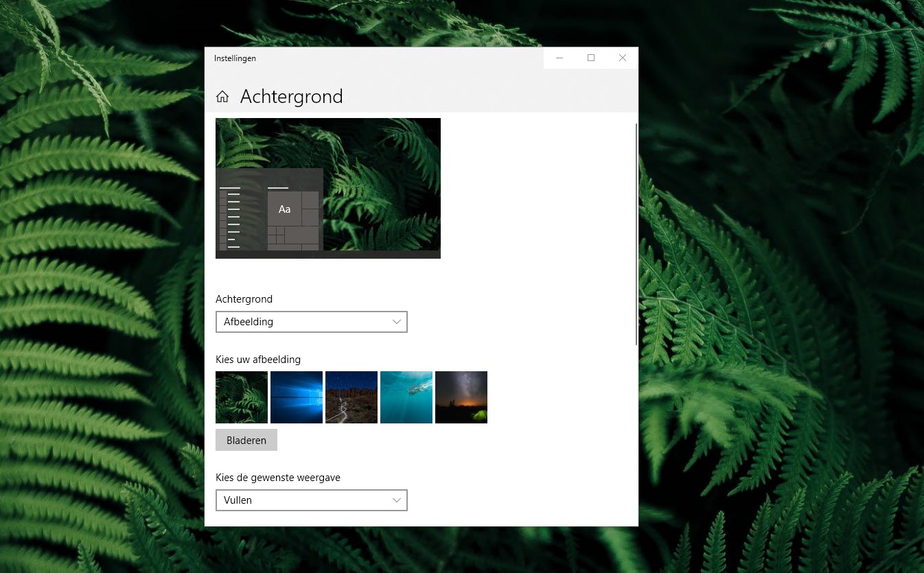Screen dimensions: 924x573
Task: Choose the blue Windows logo wallpaper thumbnail
Action: coord(297,397)
